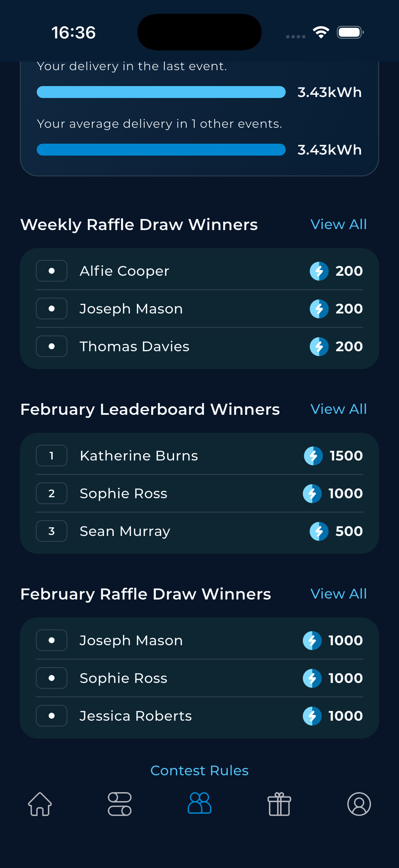Tap the Wi-Fi status icon

pyautogui.click(x=321, y=32)
